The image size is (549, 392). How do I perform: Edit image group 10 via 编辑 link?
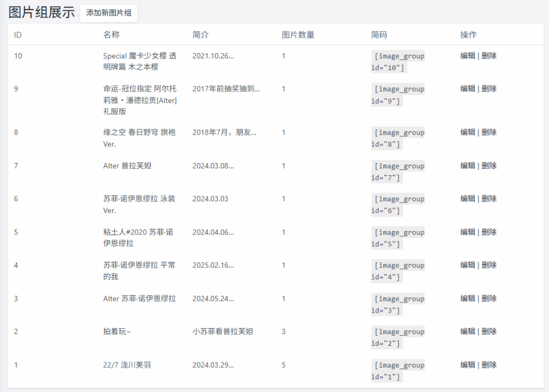click(x=468, y=56)
